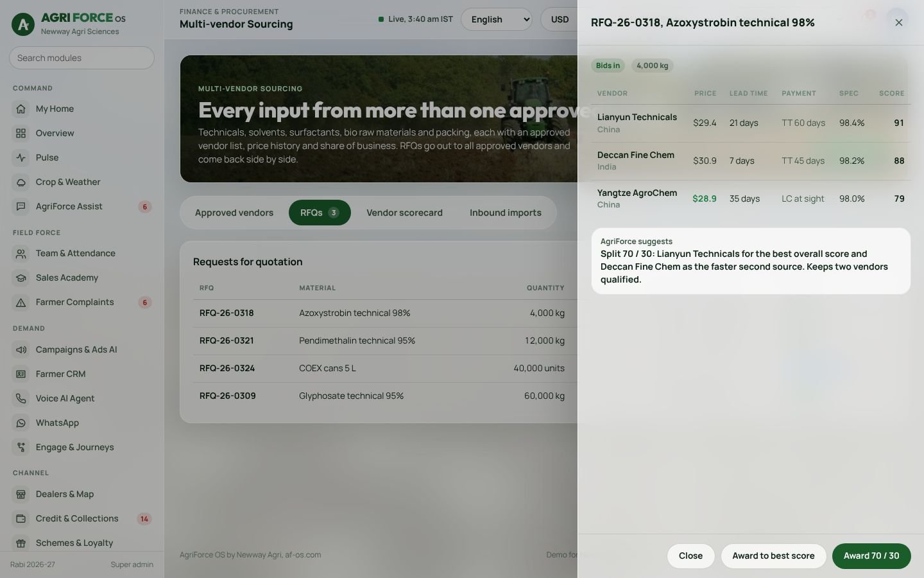This screenshot has width=924, height=578.
Task: Select the RFQs tab
Action: [x=320, y=213]
